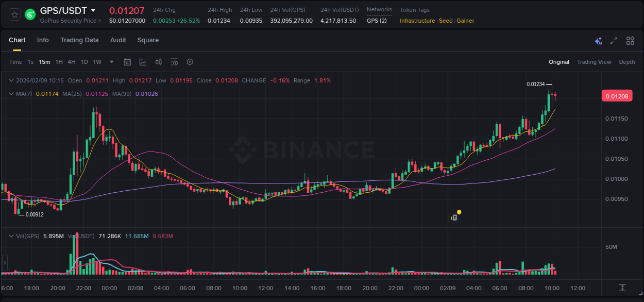Open the widgets layout grid icon

[x=630, y=40]
